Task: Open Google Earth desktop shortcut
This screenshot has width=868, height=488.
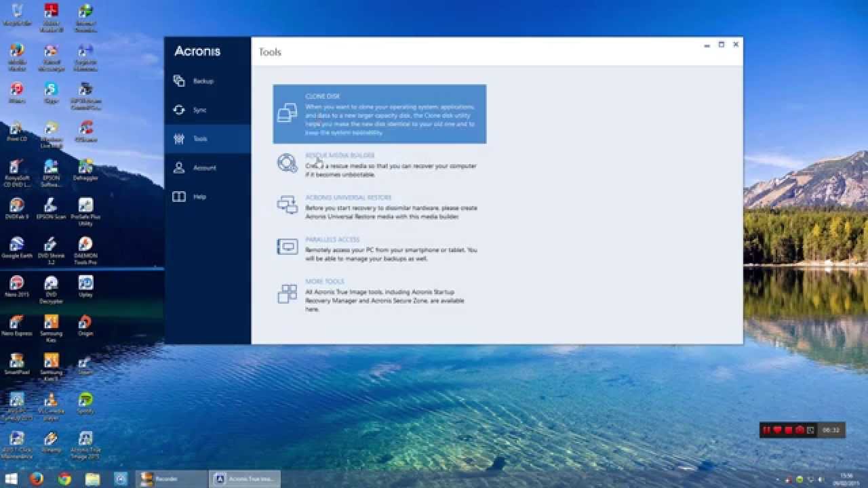Action: coord(17,248)
